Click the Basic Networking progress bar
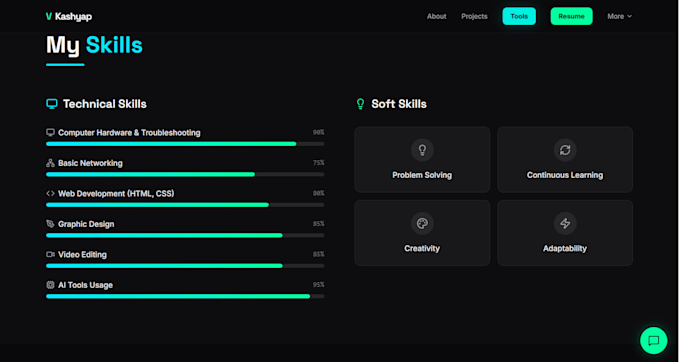 (185, 174)
